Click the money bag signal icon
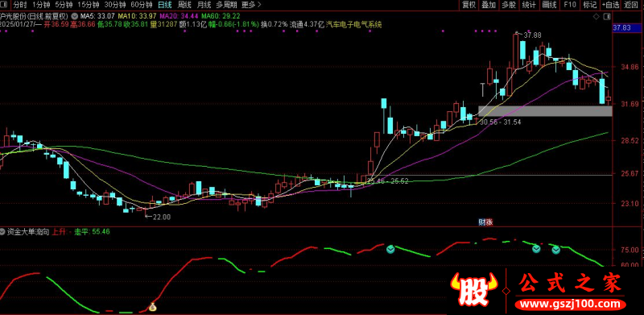The width and height of the screenshot is (644, 315). click(152, 307)
